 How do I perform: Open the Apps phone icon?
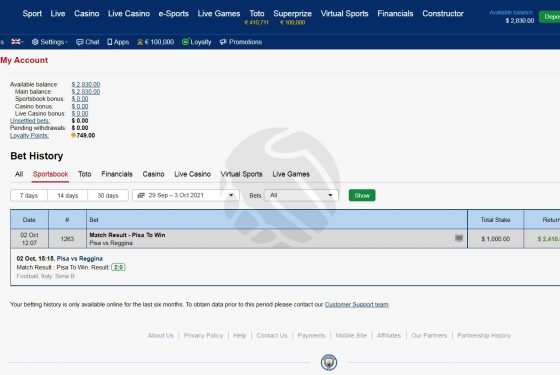pos(110,42)
